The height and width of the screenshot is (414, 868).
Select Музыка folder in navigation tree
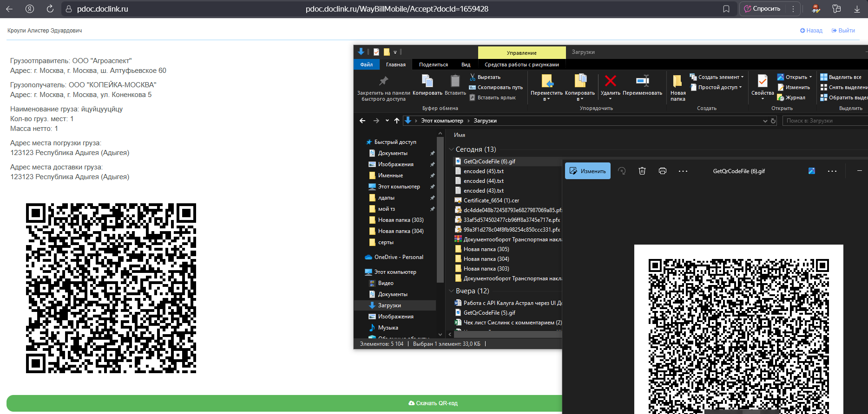[x=388, y=328]
